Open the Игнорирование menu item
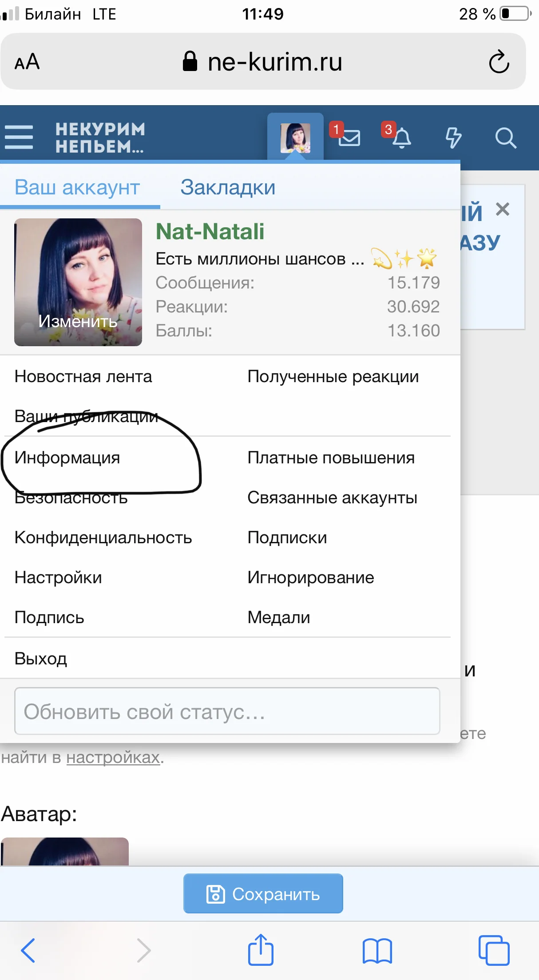The image size is (539, 980). click(x=311, y=577)
